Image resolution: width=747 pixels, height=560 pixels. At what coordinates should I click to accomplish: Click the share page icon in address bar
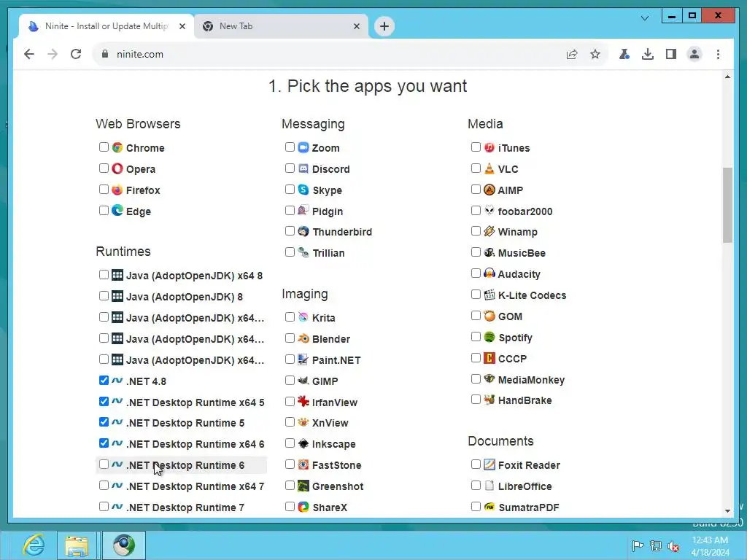(572, 54)
